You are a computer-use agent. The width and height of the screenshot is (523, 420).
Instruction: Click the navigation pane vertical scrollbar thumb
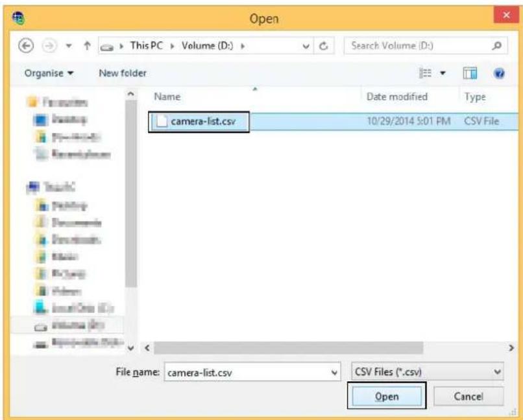point(131,194)
